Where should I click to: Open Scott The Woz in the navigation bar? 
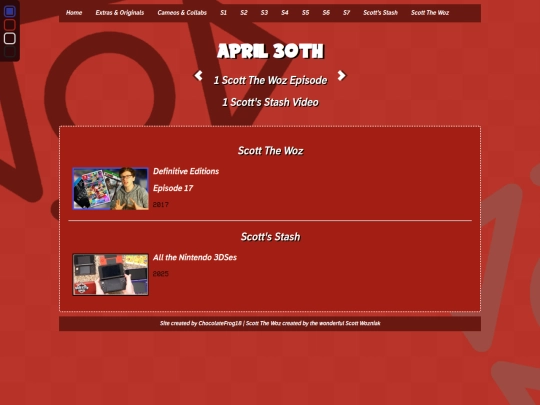[x=430, y=13]
